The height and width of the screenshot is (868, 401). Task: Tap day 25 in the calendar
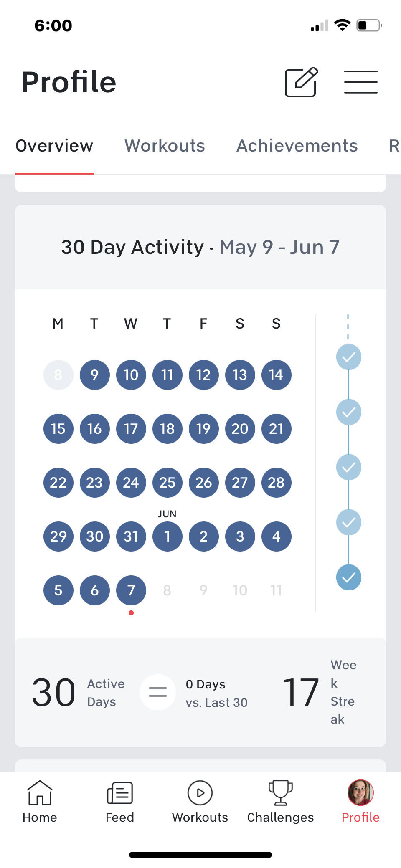click(x=168, y=483)
